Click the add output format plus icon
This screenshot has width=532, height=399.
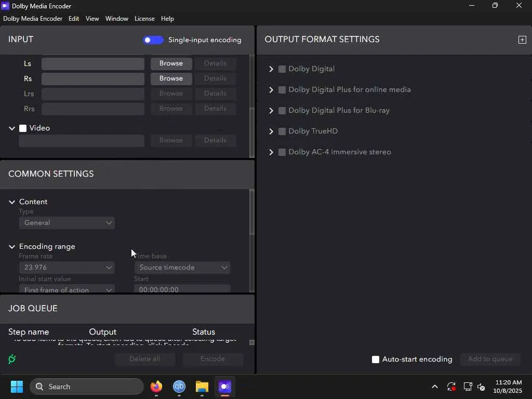(522, 39)
